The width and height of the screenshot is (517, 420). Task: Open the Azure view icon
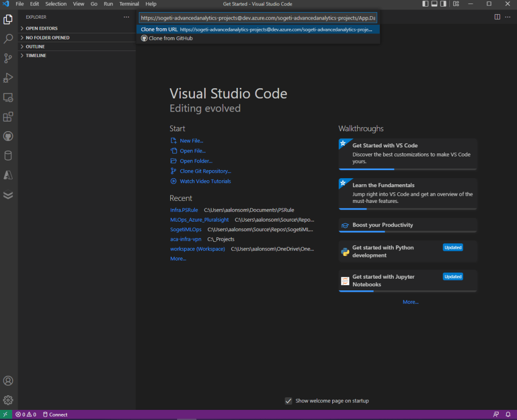tap(8, 175)
